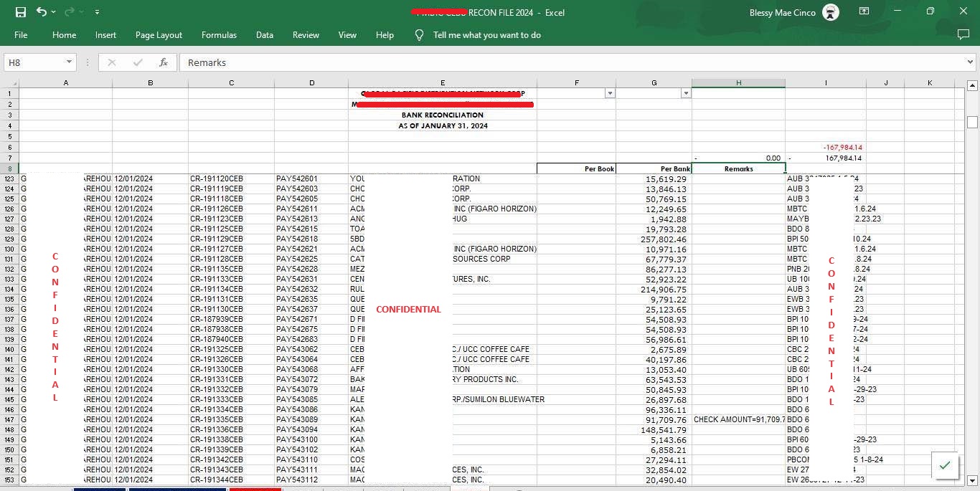
Task: Confirm the formula bar entry with the checkmark
Action: (x=138, y=62)
